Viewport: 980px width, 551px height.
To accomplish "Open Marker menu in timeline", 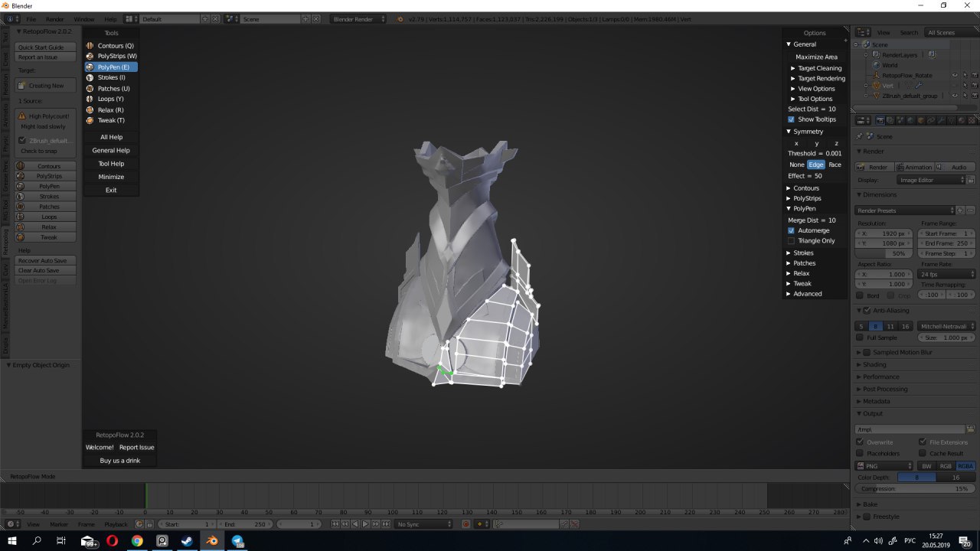I will click(59, 524).
